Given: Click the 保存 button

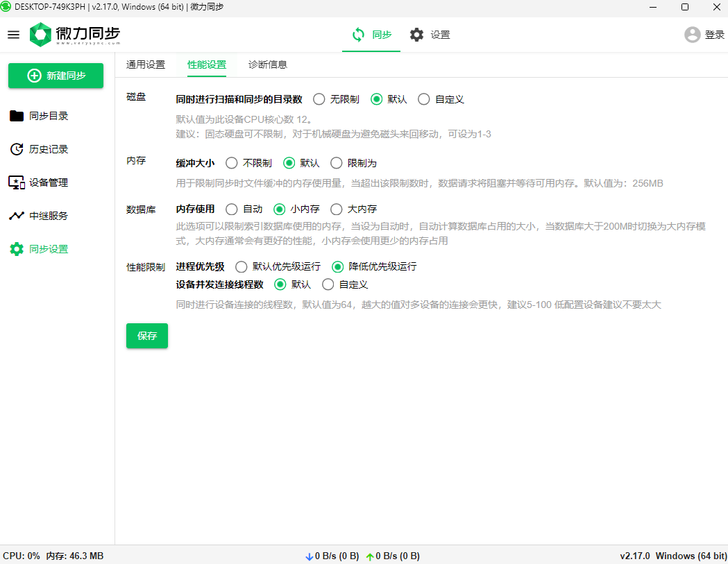Looking at the screenshot, I should pyautogui.click(x=147, y=336).
